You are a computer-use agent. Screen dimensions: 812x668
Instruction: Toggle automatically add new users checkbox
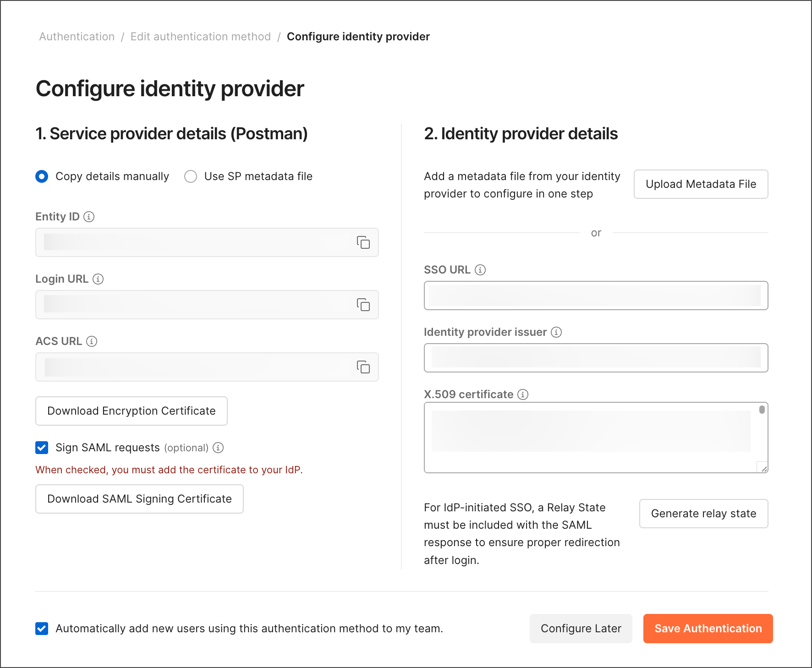pyautogui.click(x=42, y=629)
